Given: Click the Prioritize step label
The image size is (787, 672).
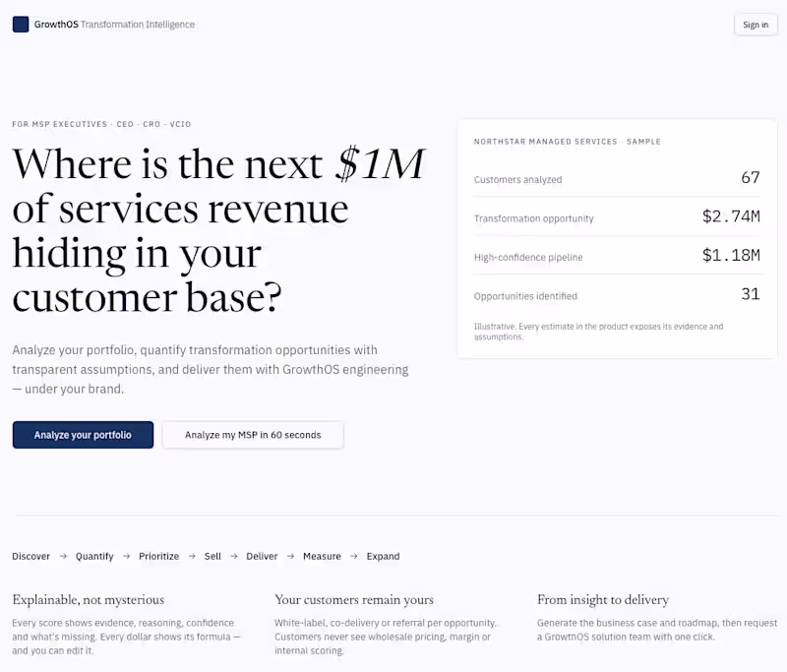Looking at the screenshot, I should click(159, 556).
